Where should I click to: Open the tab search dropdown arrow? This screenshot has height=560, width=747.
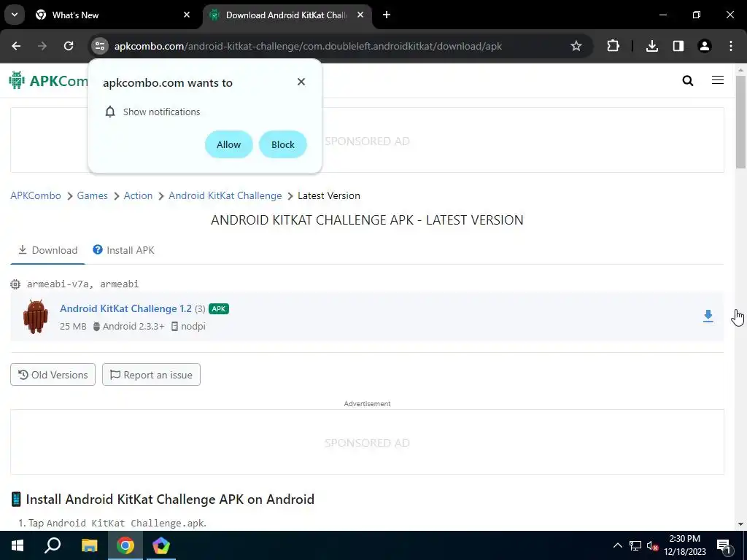click(15, 15)
